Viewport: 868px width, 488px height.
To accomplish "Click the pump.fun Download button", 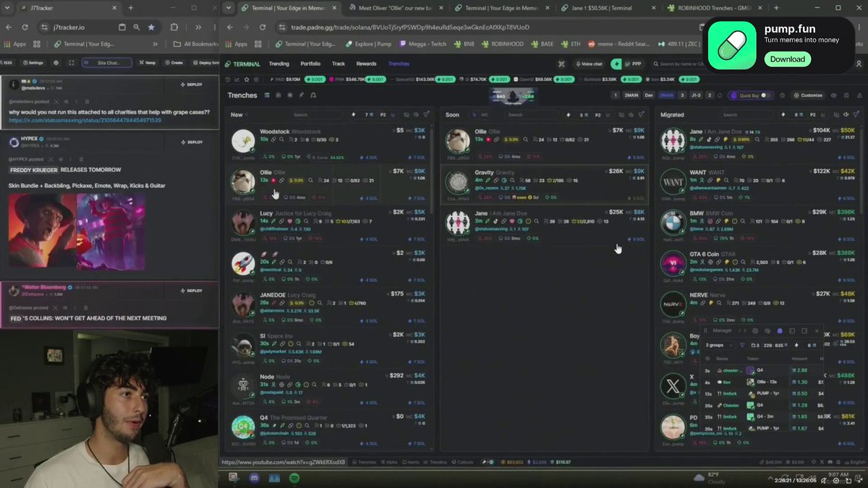I will (787, 59).
